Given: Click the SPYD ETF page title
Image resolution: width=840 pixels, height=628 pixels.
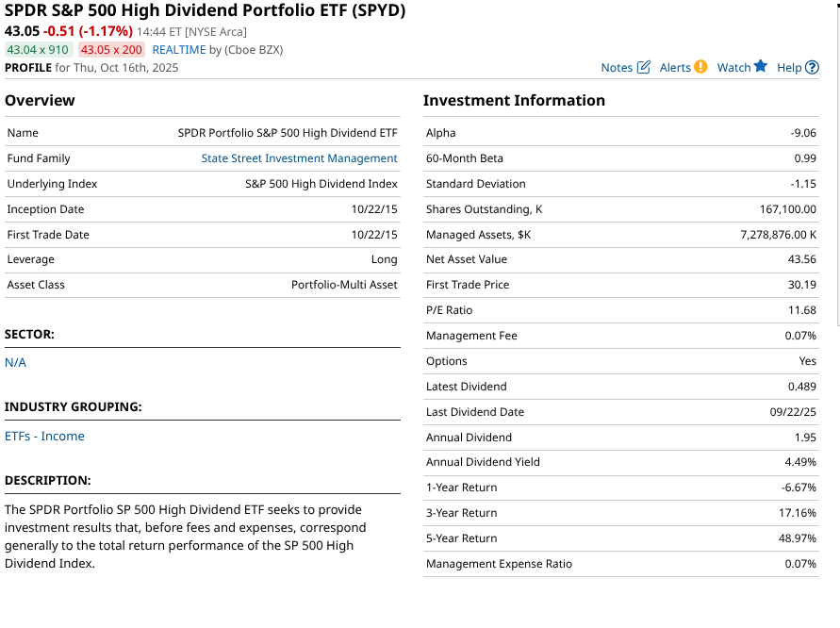Looking at the screenshot, I should (206, 11).
